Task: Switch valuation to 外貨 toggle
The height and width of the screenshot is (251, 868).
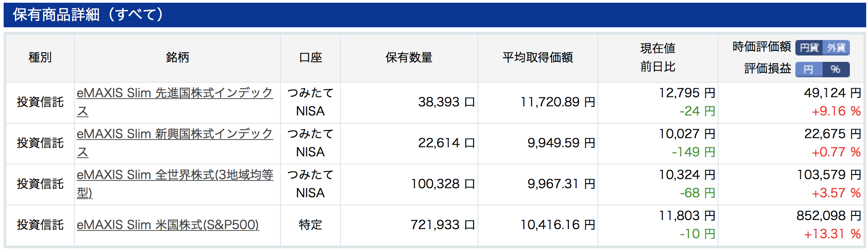Action: click(836, 47)
